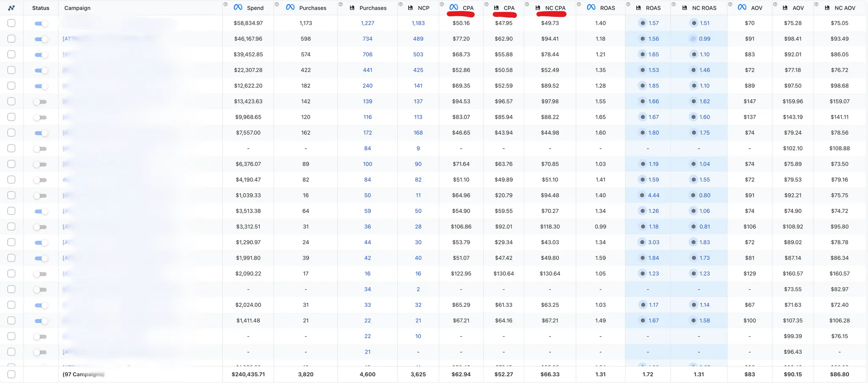Open the 489 new customer purchases link
868x383 pixels.
[x=418, y=39]
